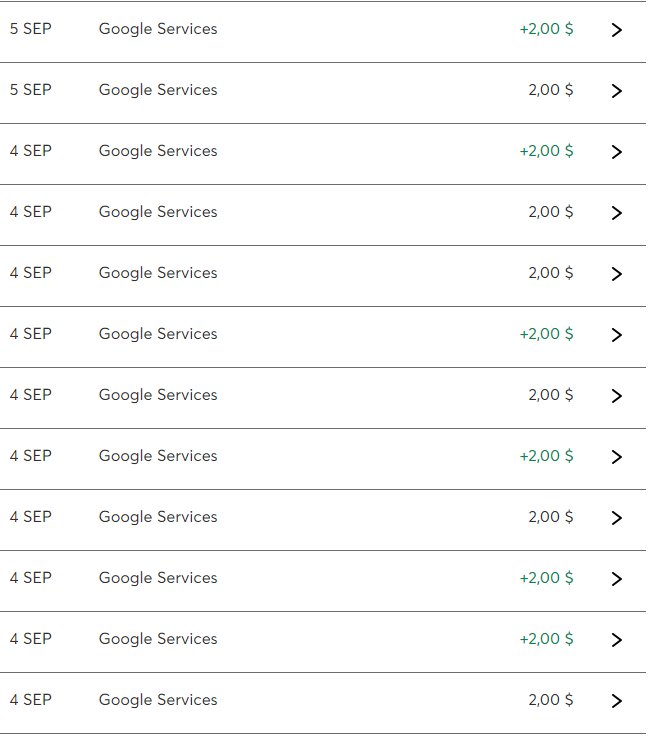Click the +2,00 $ amount on first 4 SEP row
Viewport: 654px width, 737px height.
pos(546,151)
